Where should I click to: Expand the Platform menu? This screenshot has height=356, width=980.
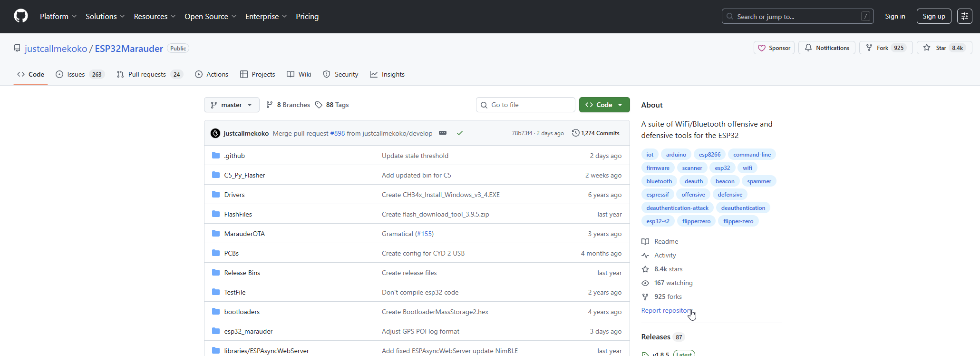[x=58, y=16]
